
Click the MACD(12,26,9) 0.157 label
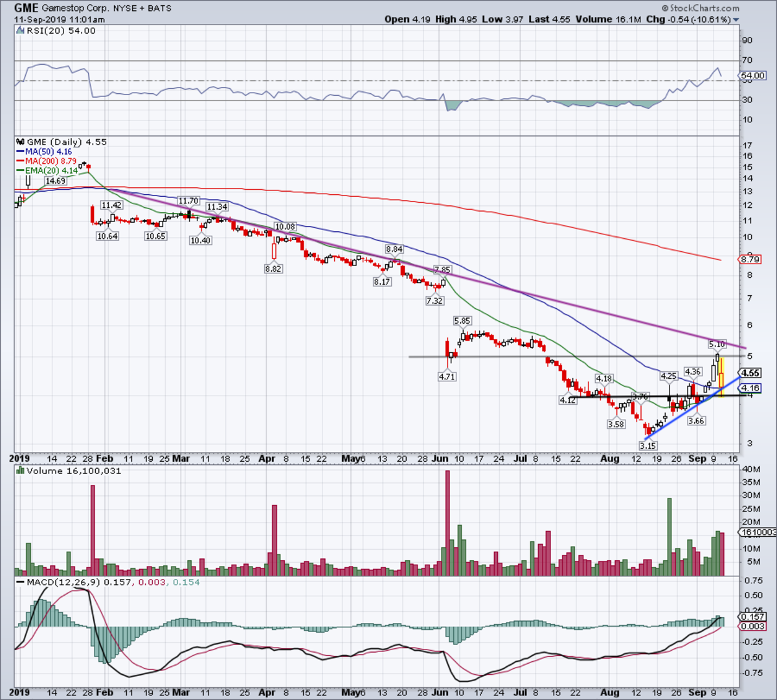78,582
